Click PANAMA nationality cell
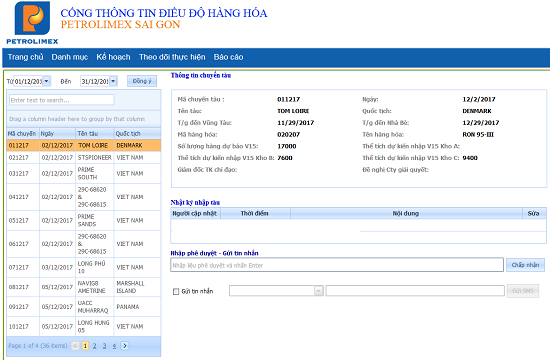Viewport: 550px width, 360px height. pos(137,307)
